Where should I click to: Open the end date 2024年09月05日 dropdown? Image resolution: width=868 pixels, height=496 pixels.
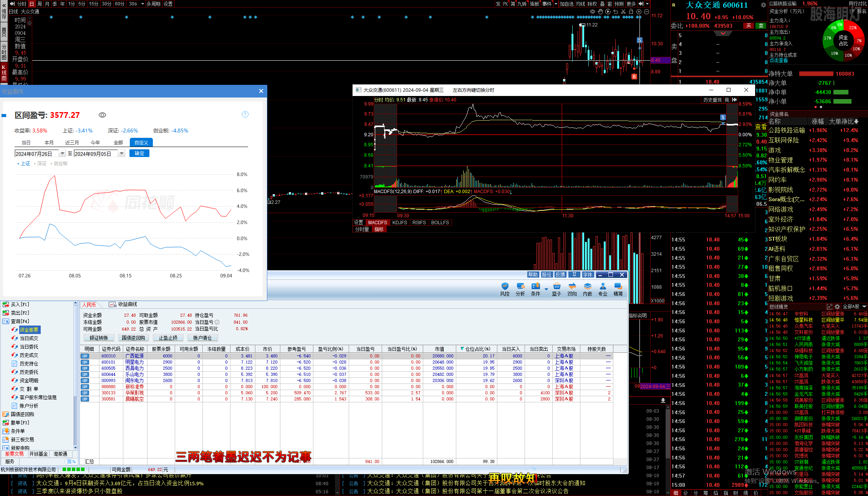click(x=122, y=154)
